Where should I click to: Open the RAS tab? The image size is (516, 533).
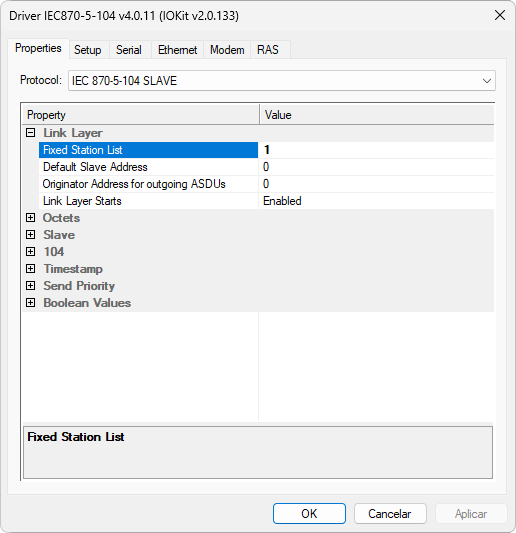268,50
